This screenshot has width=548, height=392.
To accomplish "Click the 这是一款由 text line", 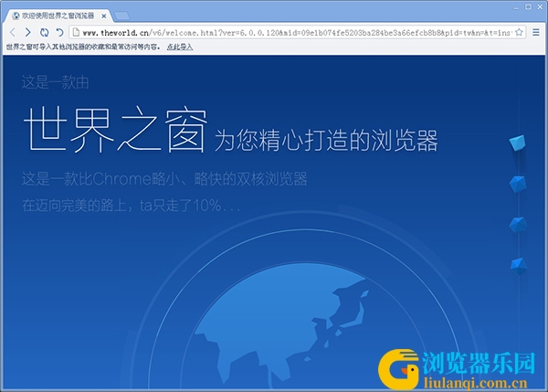I will click(55, 82).
